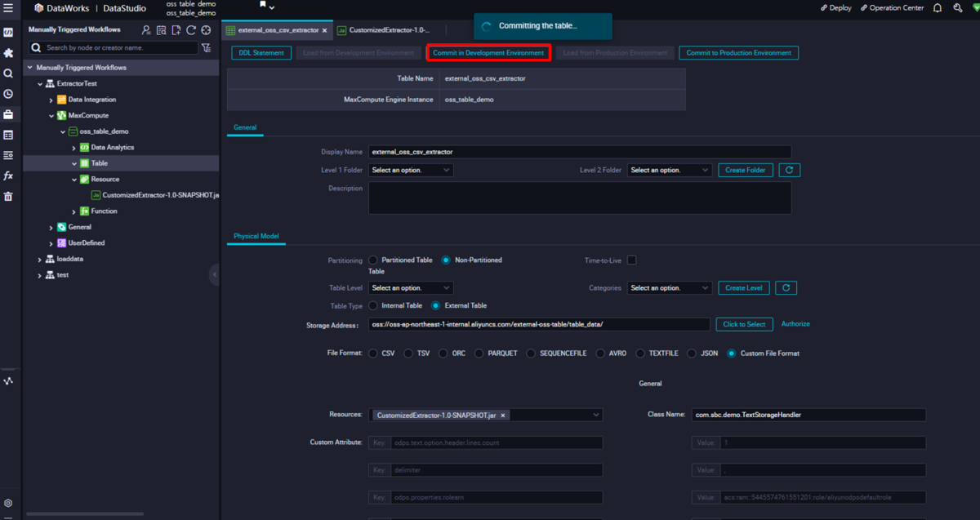Refresh the level list next to Create Level
Screen dimensions: 980x520
[786, 287]
